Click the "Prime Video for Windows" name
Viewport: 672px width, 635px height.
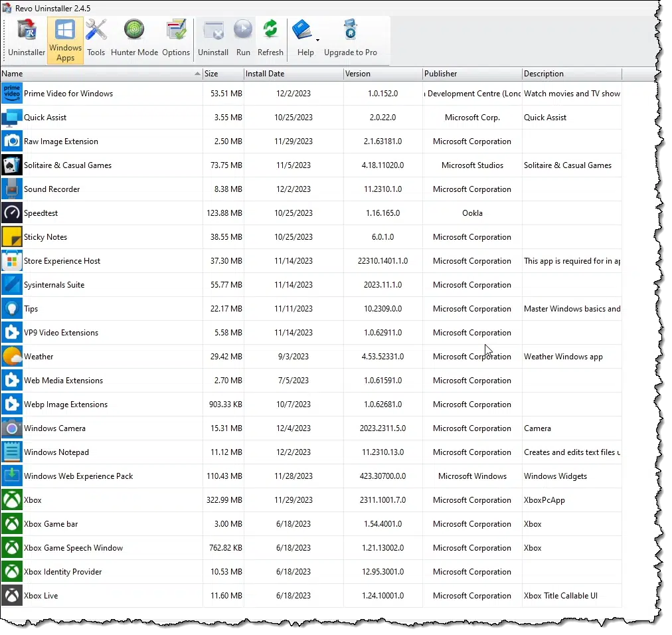[68, 94]
